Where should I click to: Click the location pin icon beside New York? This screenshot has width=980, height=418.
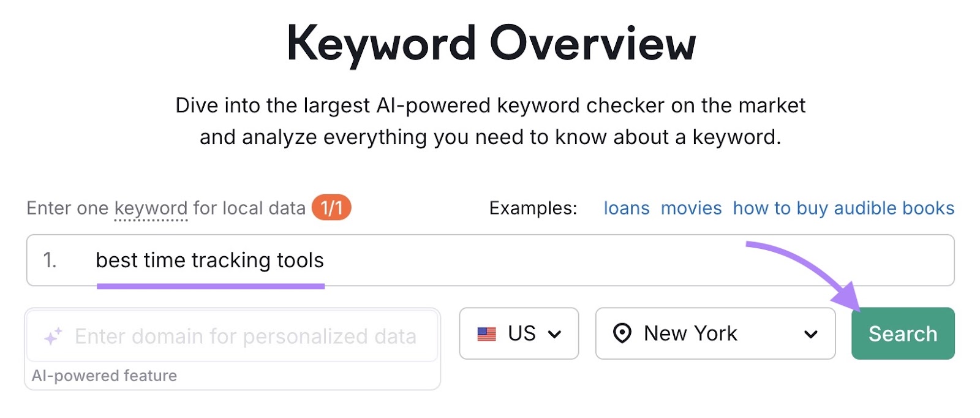coord(623,333)
